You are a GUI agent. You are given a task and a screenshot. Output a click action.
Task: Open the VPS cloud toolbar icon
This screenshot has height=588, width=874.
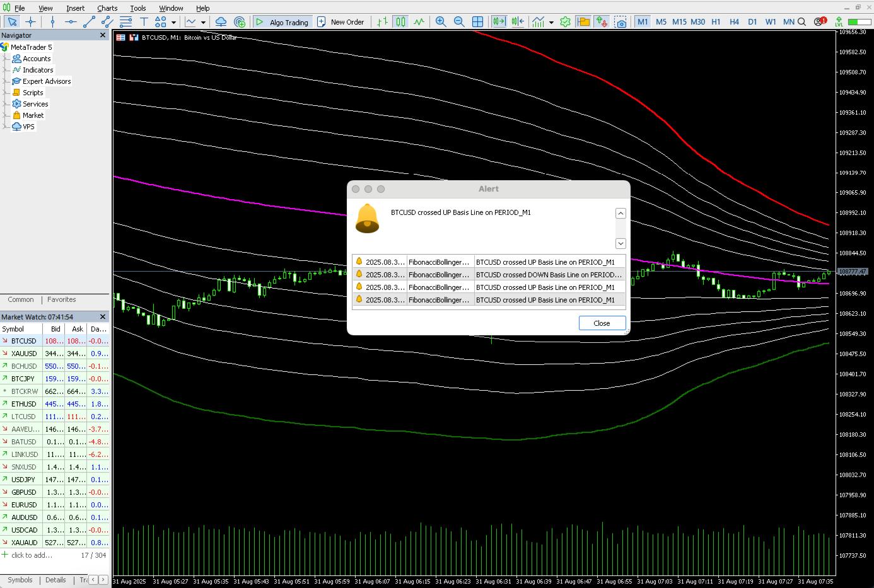pyautogui.click(x=221, y=22)
